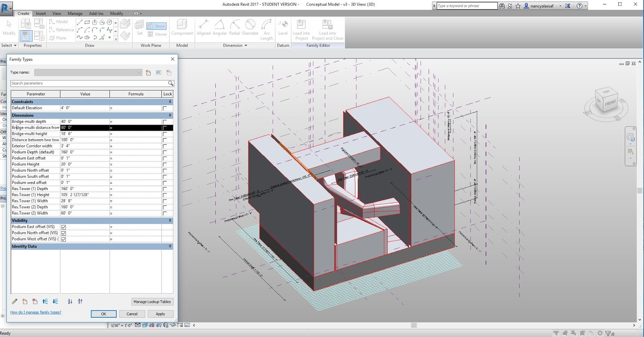Click the Search parameters input field
The height and width of the screenshot is (337, 644).
click(89, 83)
